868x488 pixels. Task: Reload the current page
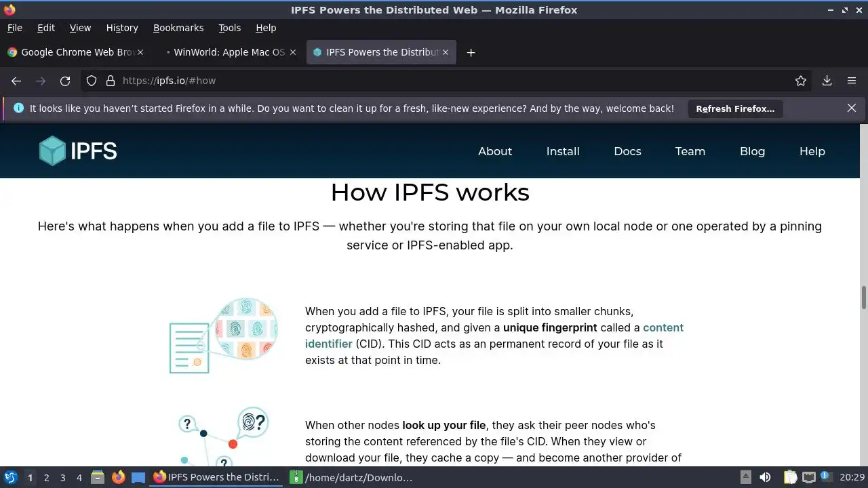click(x=65, y=81)
